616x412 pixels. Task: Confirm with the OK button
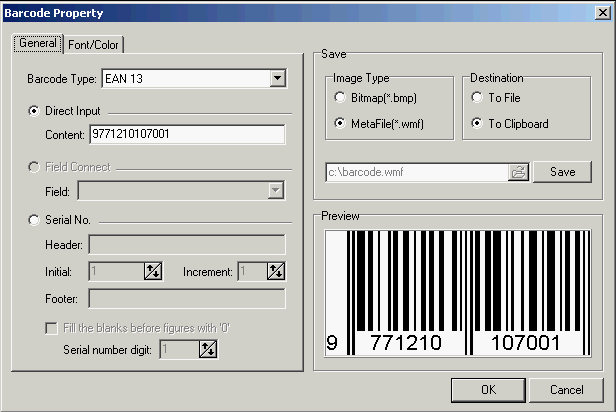click(488, 390)
